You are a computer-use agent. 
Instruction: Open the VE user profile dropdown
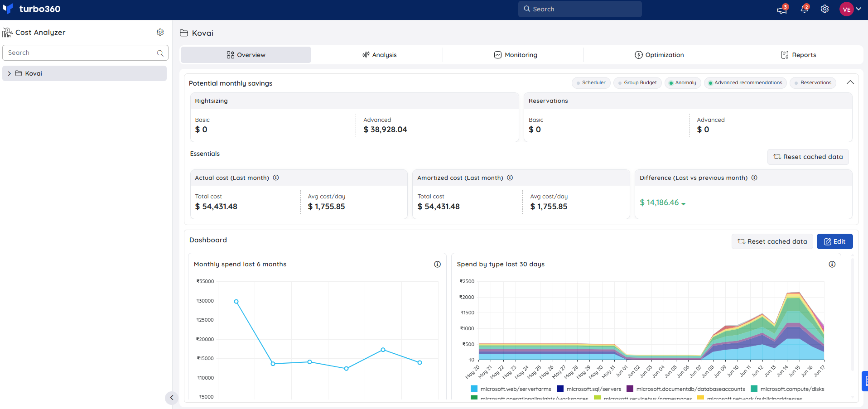[850, 9]
